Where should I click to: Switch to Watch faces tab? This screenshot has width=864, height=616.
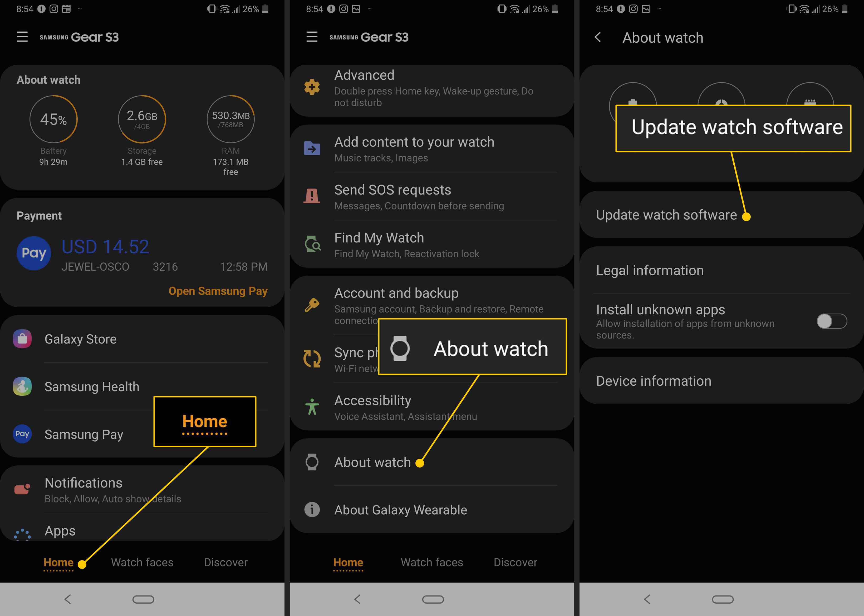coord(142,562)
